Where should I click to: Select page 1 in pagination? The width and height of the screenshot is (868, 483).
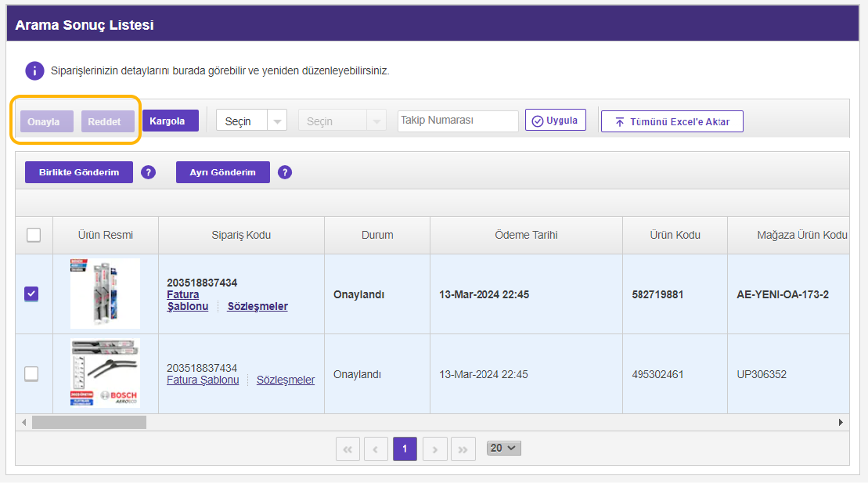[405, 449]
